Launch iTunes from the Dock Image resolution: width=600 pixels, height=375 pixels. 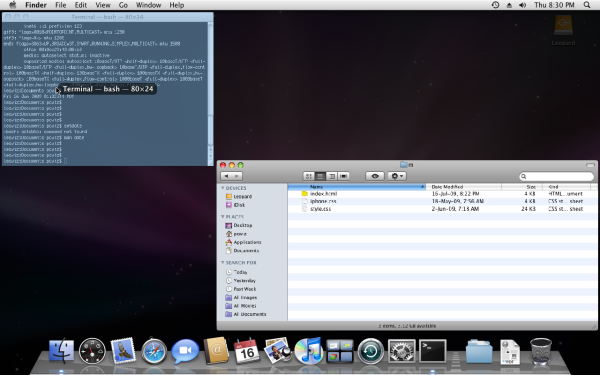pyautogui.click(x=308, y=351)
